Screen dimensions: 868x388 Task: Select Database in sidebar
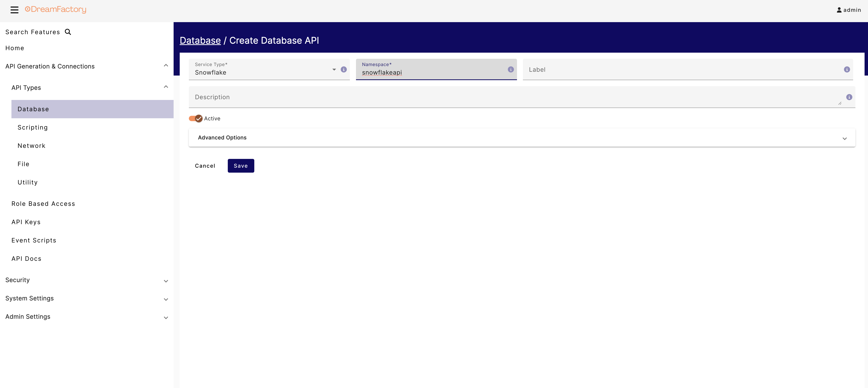coord(92,109)
